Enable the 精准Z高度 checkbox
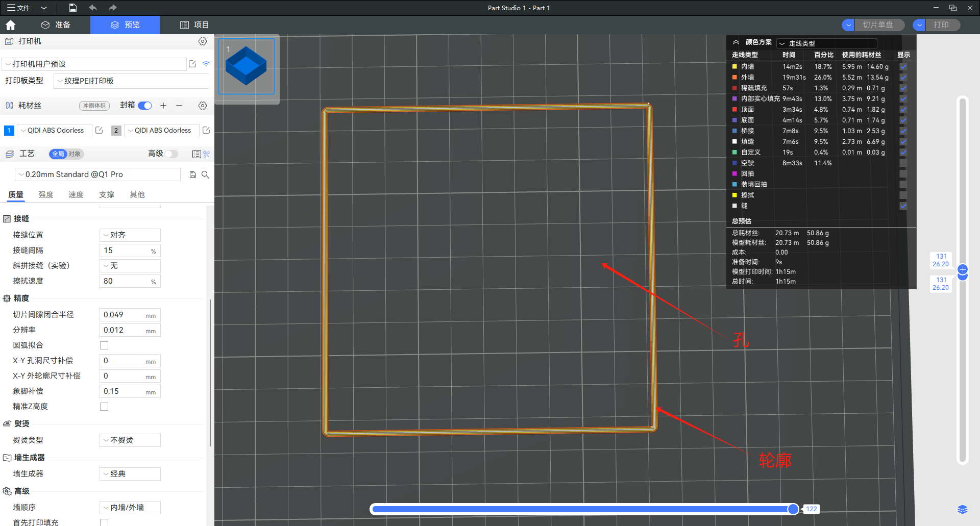This screenshot has width=980, height=526. (104, 407)
